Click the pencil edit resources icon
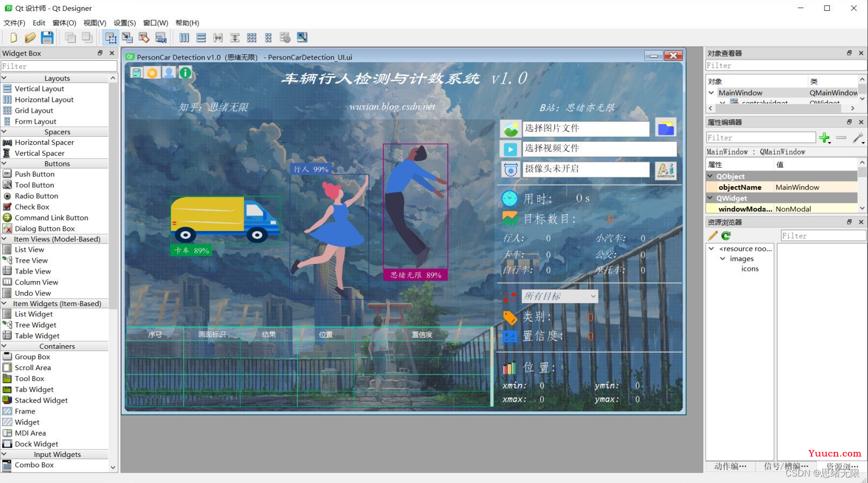The image size is (868, 483). pos(713,236)
